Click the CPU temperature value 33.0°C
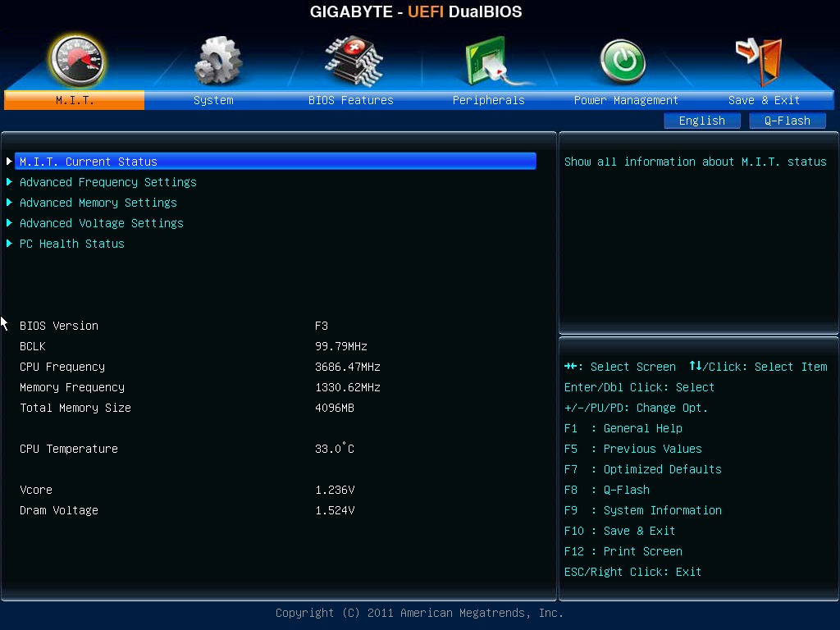This screenshot has height=630, width=840. tap(335, 448)
